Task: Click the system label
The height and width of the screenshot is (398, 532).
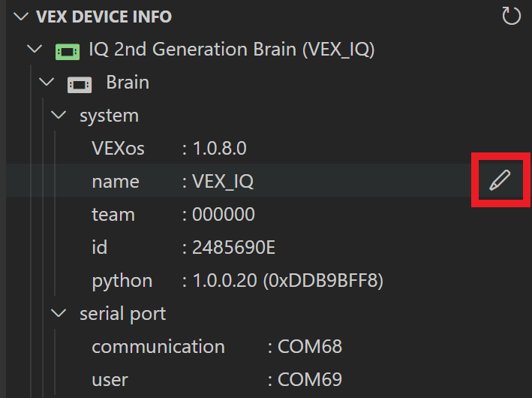Action: (109, 116)
